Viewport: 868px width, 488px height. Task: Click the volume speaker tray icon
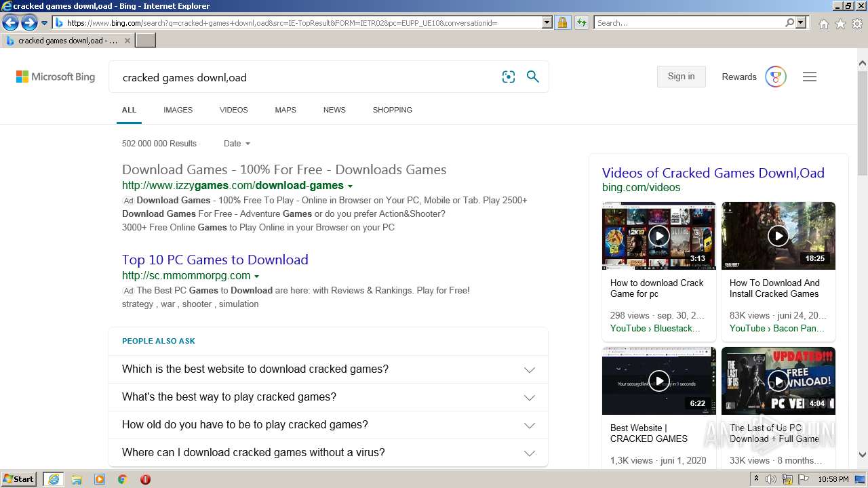pos(771,479)
